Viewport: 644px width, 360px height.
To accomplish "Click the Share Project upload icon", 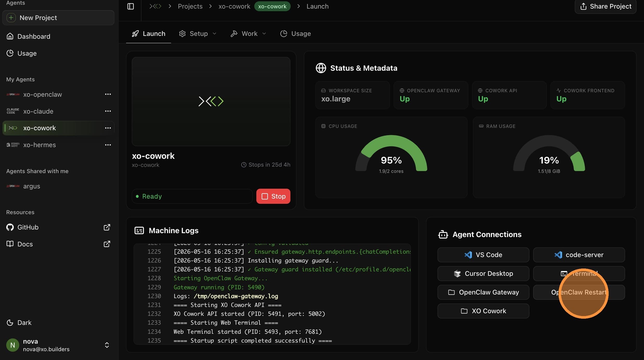I will tap(583, 6).
